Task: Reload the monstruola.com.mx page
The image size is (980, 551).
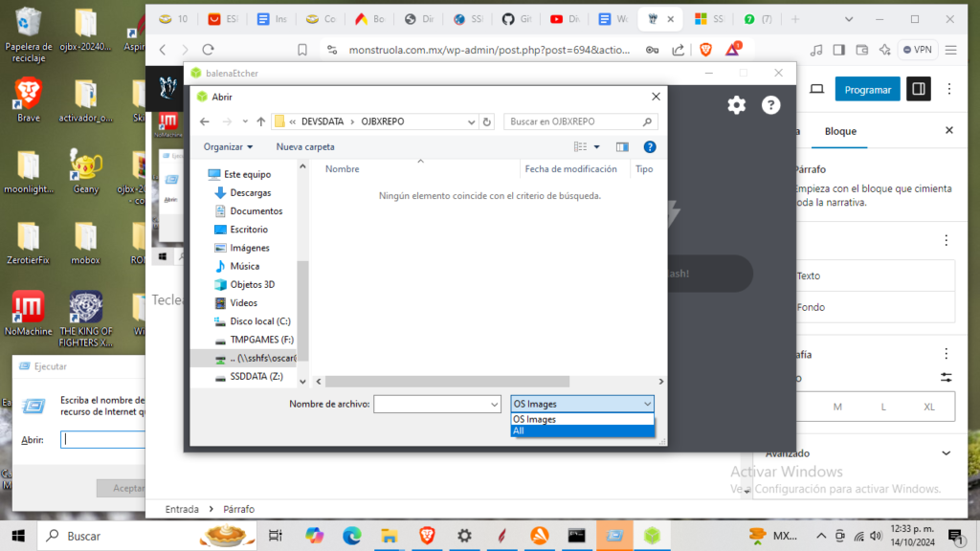Action: 208,50
